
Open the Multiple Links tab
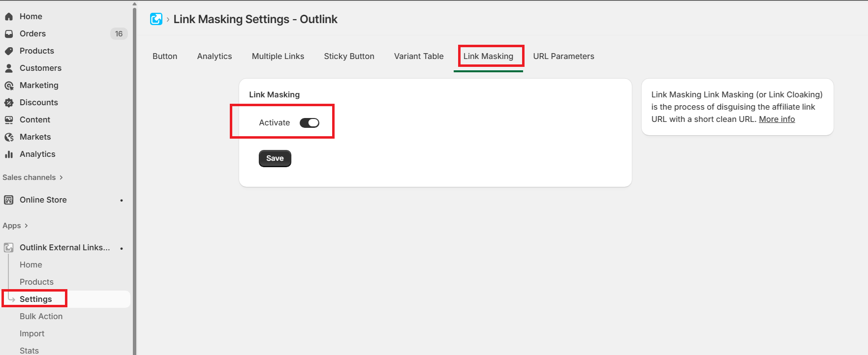[x=278, y=56]
